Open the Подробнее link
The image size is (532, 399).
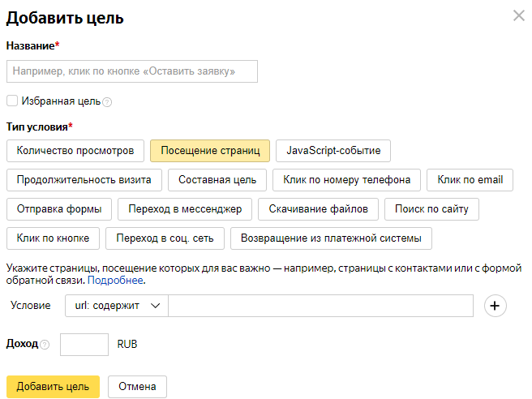115,281
